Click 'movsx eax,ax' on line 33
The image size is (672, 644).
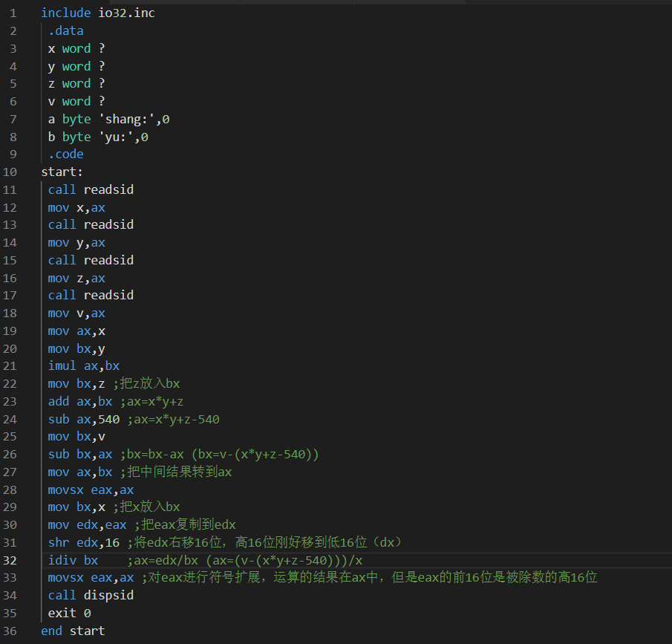tap(91, 578)
